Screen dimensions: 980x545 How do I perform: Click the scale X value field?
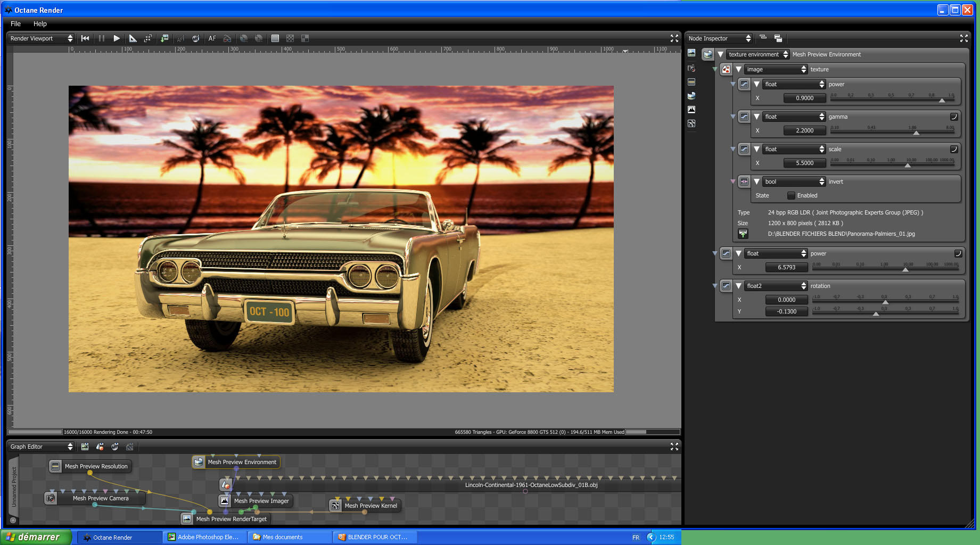tap(804, 163)
